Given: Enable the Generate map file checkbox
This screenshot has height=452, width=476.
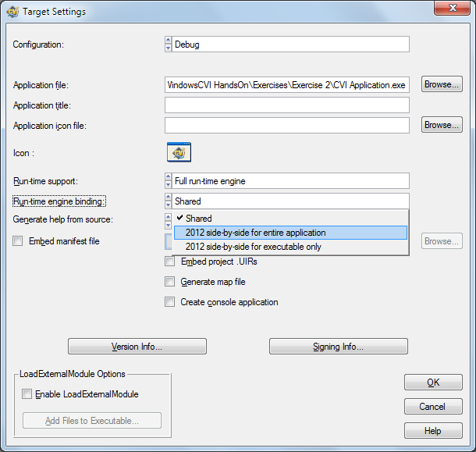Looking at the screenshot, I should (x=169, y=282).
